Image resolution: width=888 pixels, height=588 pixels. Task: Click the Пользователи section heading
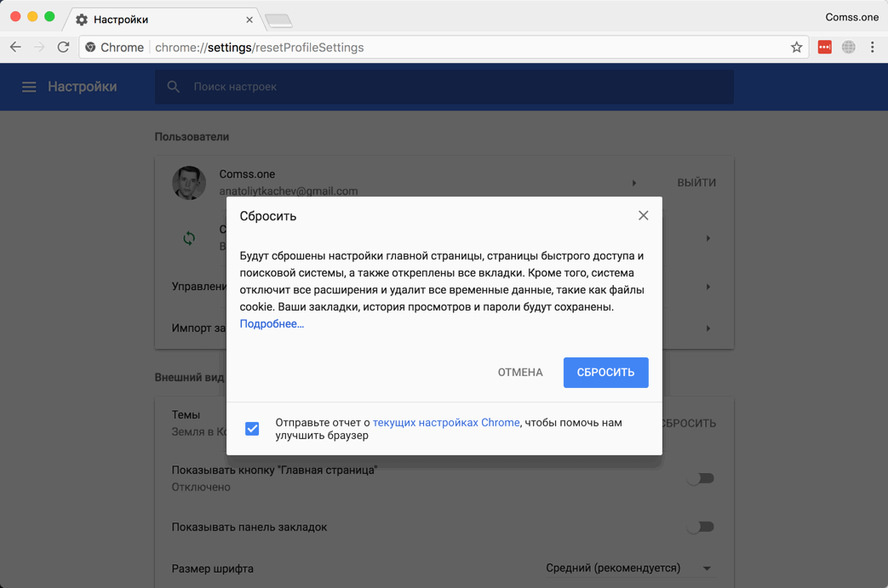click(x=192, y=136)
